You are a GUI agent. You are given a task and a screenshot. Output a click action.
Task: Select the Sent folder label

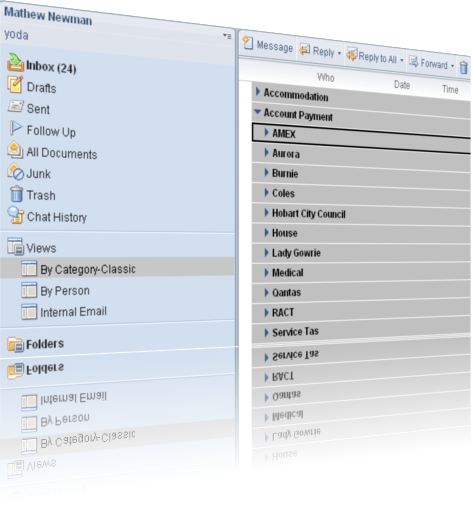tap(38, 109)
